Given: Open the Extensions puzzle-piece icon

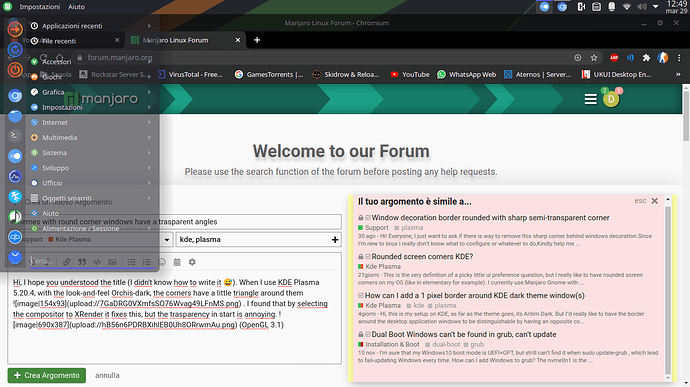Looking at the screenshot, I should [x=646, y=58].
